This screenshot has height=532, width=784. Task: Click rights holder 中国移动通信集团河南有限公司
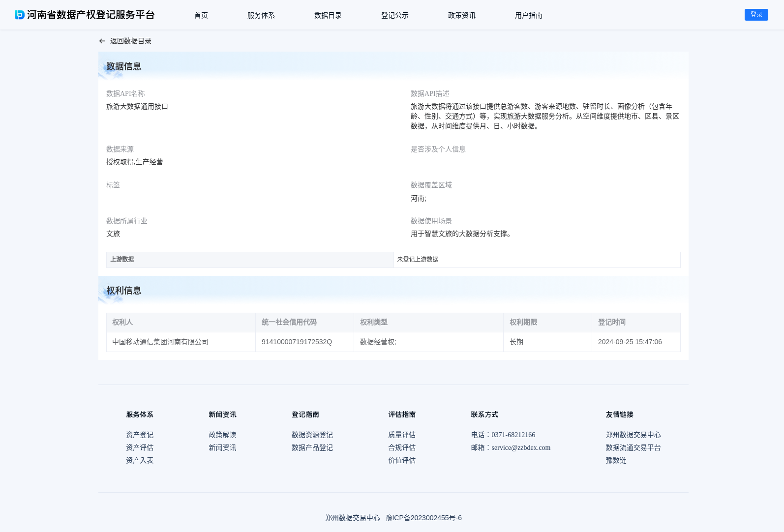(160, 342)
